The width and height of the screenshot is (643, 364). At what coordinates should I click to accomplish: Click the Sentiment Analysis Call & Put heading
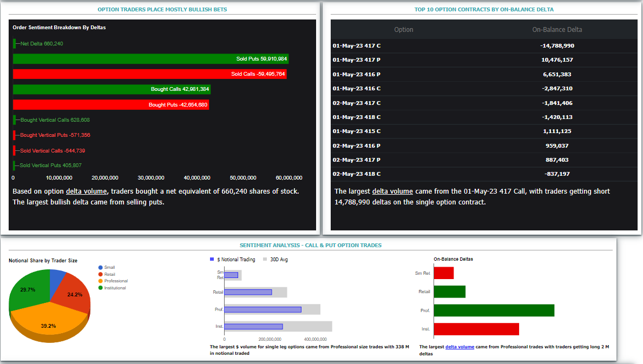(311, 245)
